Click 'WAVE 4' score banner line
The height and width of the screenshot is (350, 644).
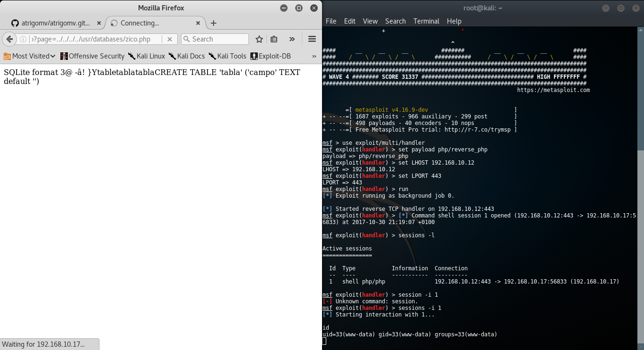point(454,77)
